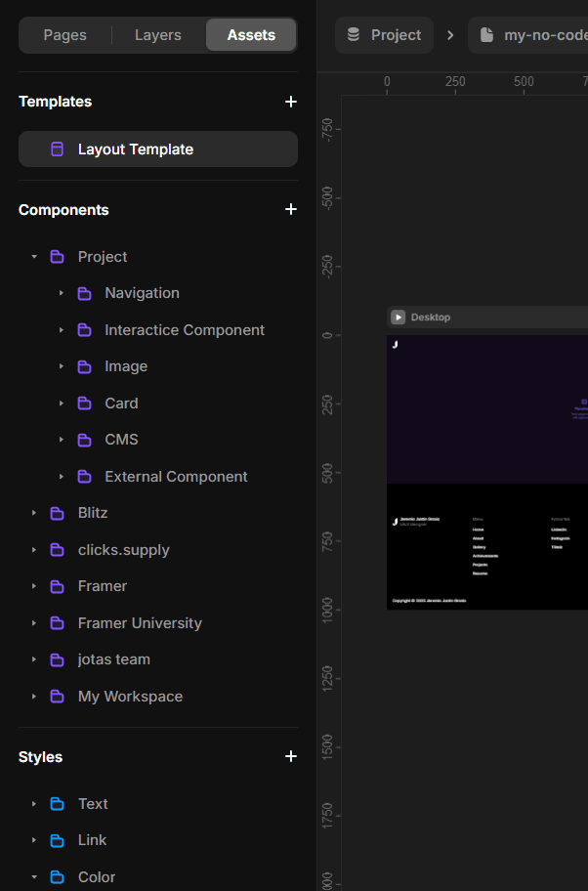Expand the Blitz folder
The width and height of the screenshot is (588, 891).
34,513
